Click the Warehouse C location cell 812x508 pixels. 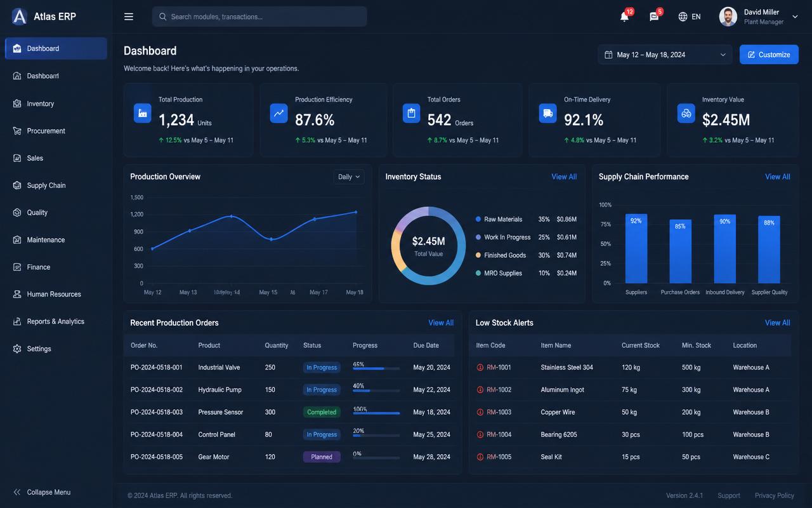(752, 457)
